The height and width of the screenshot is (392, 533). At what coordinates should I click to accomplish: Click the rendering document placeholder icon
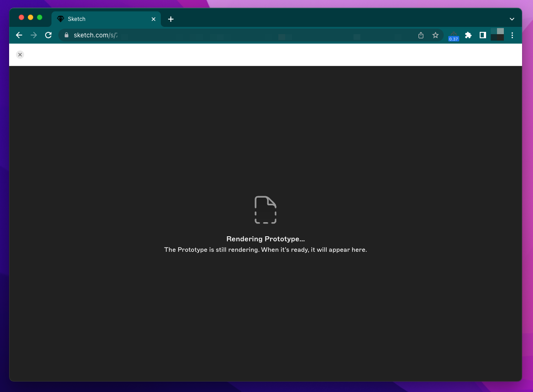point(266,209)
